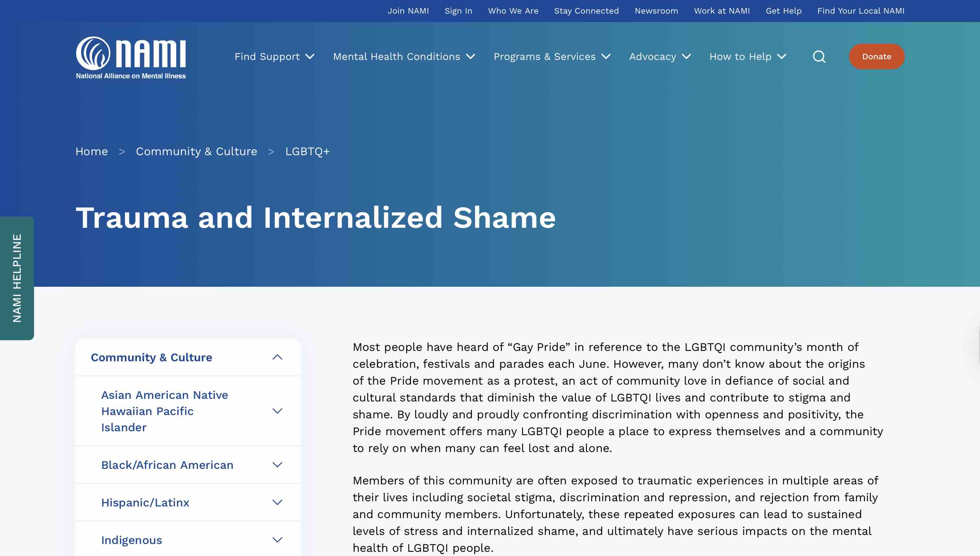Expand Asian American Native Hawaiian Pacific Islander
The width and height of the screenshot is (980, 556).
point(277,411)
